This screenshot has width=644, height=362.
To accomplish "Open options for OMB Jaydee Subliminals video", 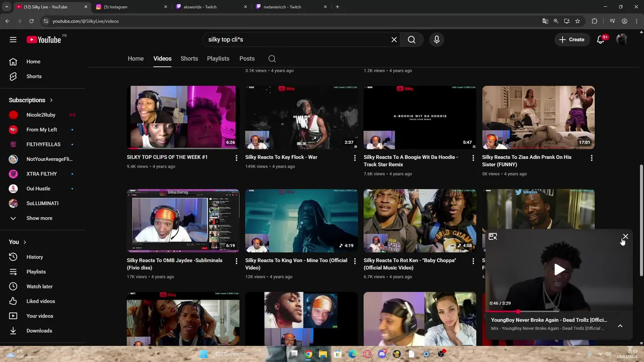I will click(x=236, y=261).
